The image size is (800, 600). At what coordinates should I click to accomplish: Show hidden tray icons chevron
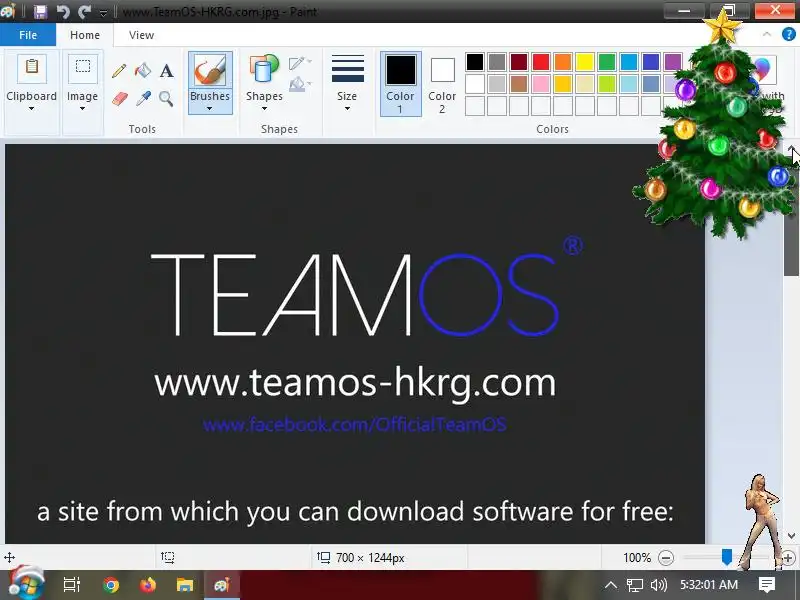coord(611,585)
